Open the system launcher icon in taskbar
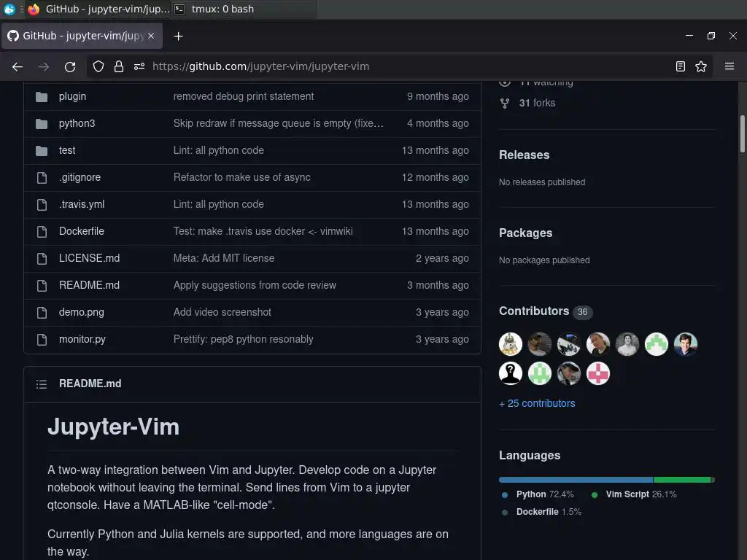Viewport: 747px width, 560px height. point(9,9)
